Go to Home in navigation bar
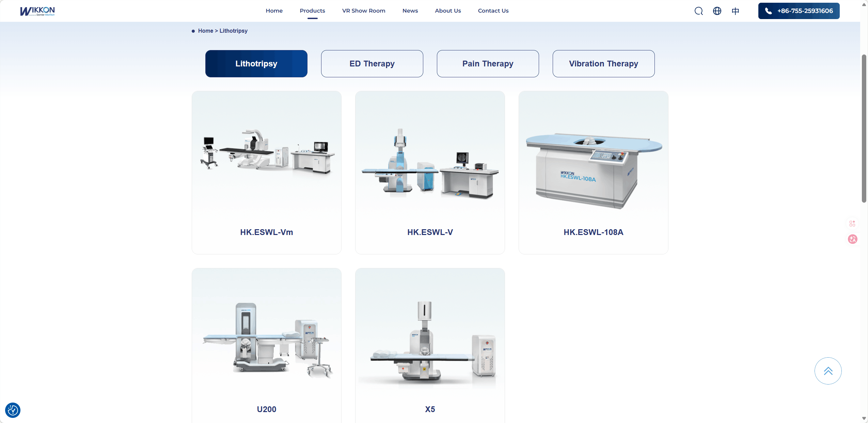 click(x=274, y=11)
